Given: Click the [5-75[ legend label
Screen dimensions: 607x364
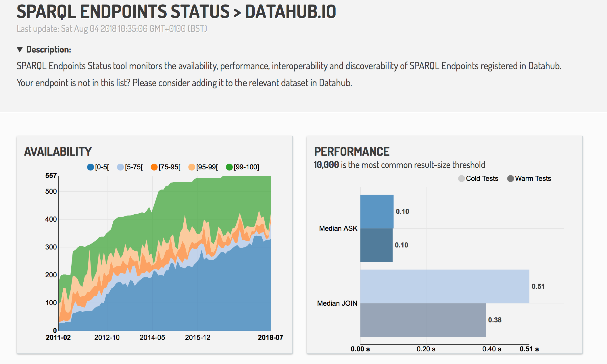Looking at the screenshot, I should coord(134,167).
